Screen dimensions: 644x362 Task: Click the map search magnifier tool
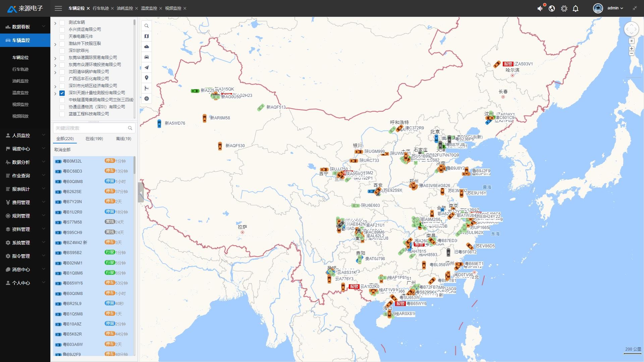click(x=147, y=26)
